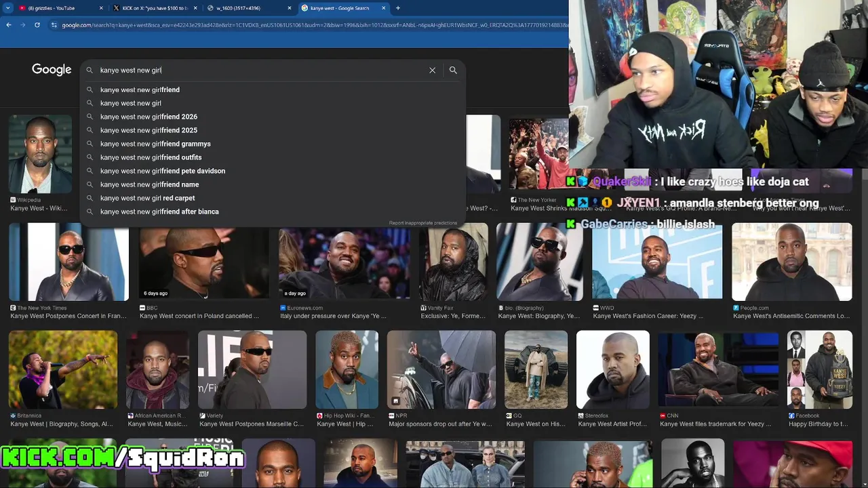
Task: Open the Stereofox Artist Profile image
Action: [613, 369]
